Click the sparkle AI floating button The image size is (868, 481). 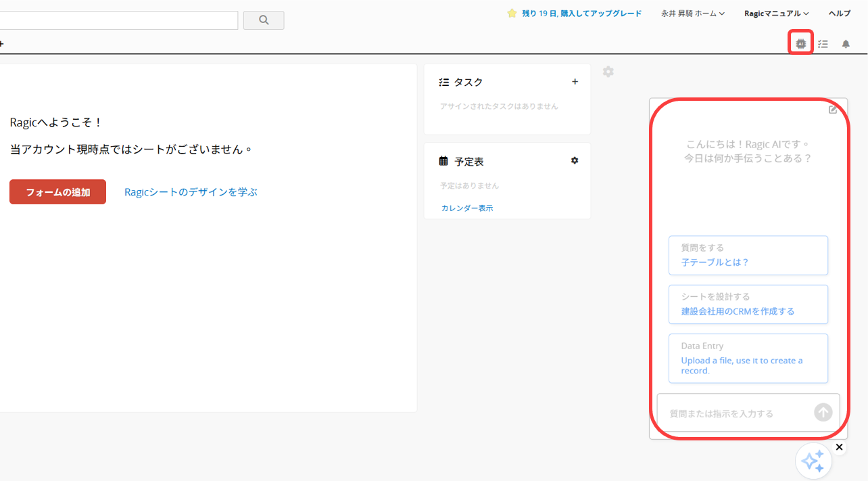click(x=813, y=461)
